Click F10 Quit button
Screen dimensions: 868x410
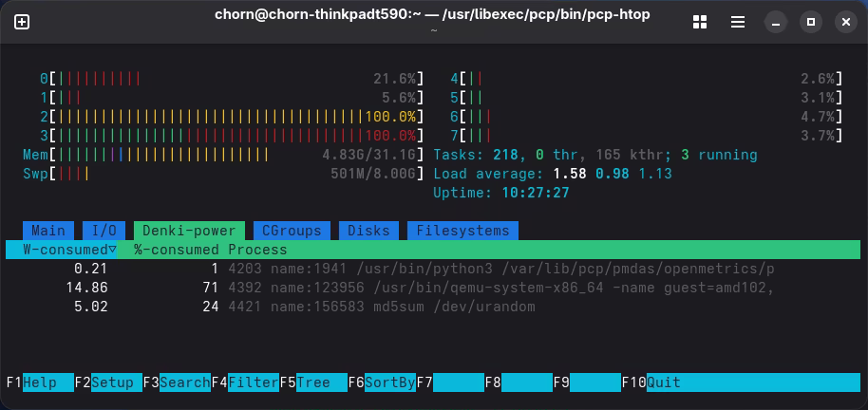click(x=742, y=382)
